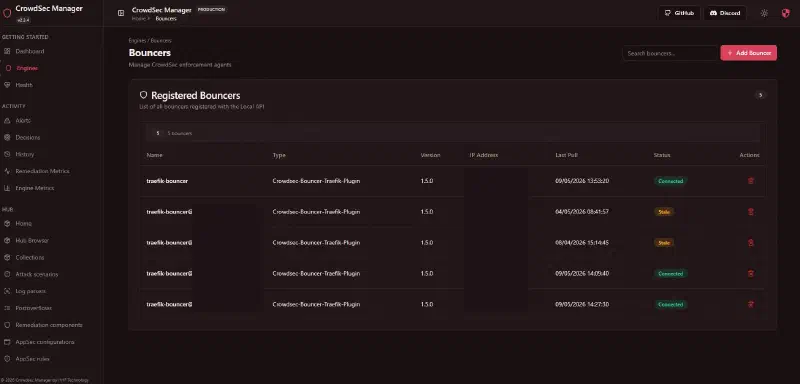800x384 pixels.
Task: Open the pink shield icon at top right
Action: [785, 13]
